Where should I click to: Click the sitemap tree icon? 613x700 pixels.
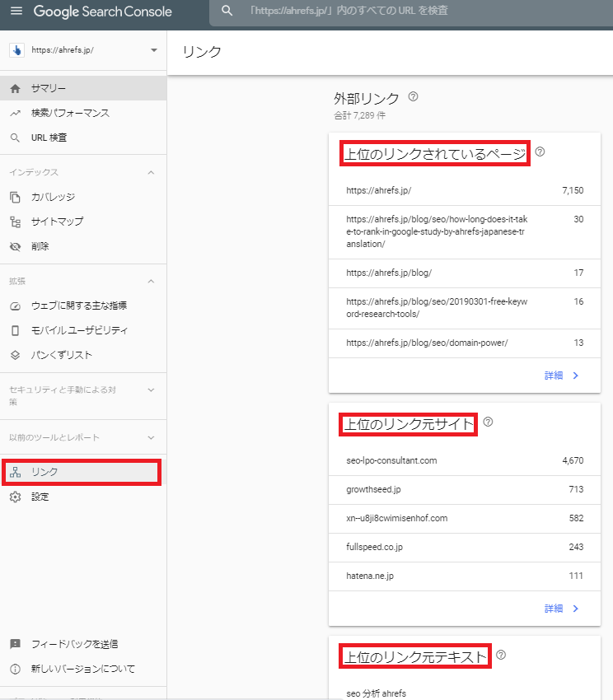click(15, 222)
